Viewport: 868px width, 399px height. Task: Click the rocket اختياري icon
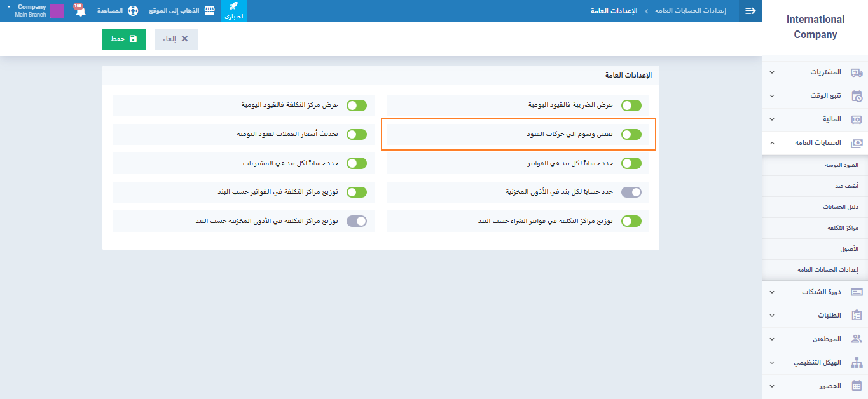(233, 7)
